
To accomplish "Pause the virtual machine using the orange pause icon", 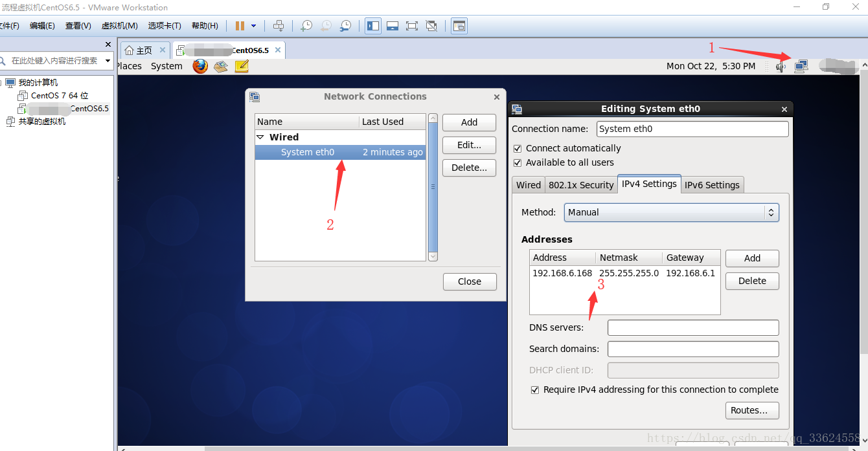I will tap(240, 26).
